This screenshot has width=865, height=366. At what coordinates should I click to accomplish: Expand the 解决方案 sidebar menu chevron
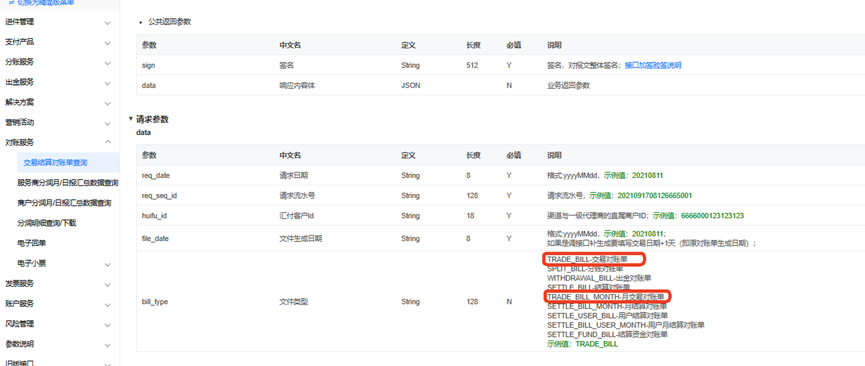[108, 103]
